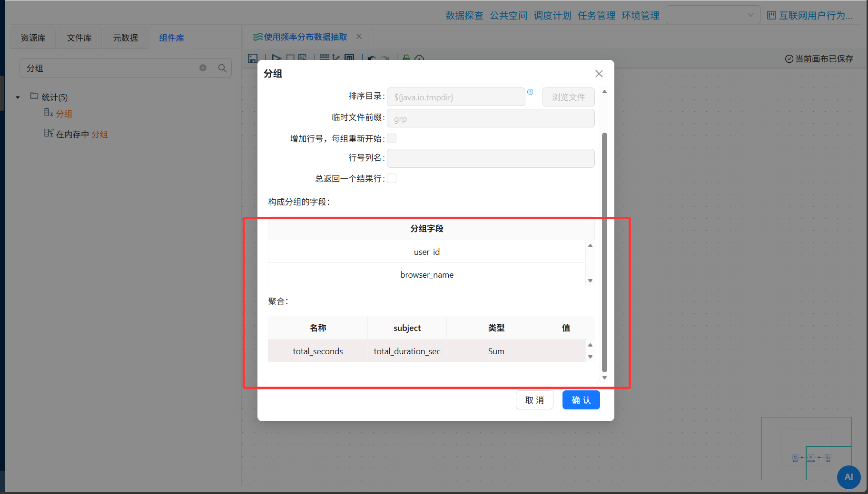Click the 分组 component icon in tree
The image size is (868, 494).
click(x=48, y=113)
